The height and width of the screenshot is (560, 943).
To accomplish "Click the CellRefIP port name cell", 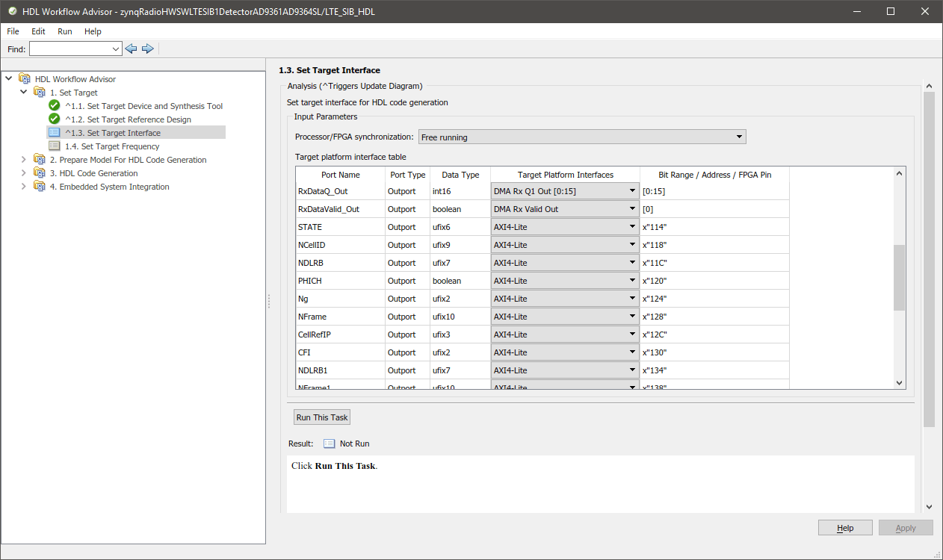I will (x=341, y=335).
